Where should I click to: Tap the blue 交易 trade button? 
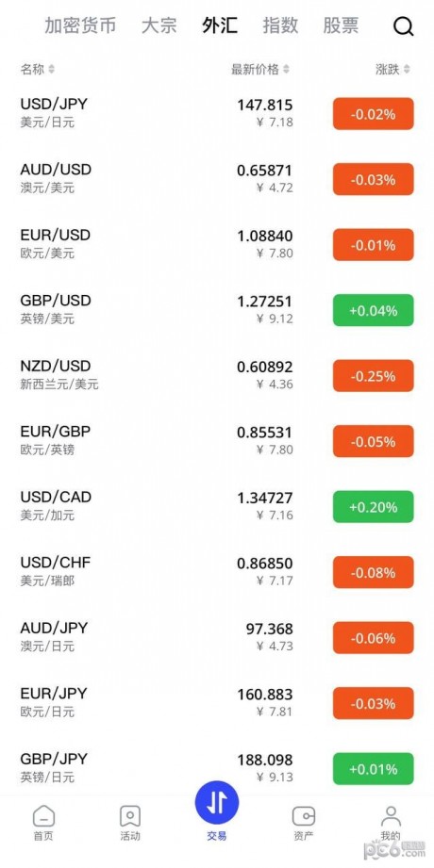click(217, 803)
